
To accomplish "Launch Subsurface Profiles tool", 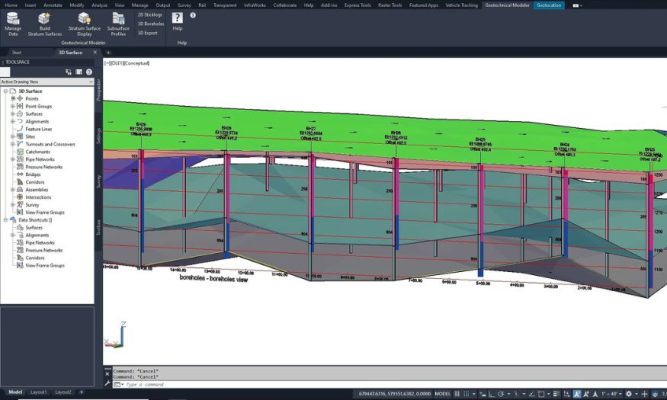I will click(118, 20).
